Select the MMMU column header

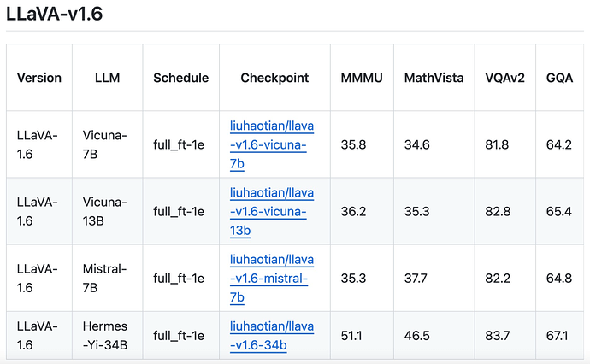click(x=362, y=78)
